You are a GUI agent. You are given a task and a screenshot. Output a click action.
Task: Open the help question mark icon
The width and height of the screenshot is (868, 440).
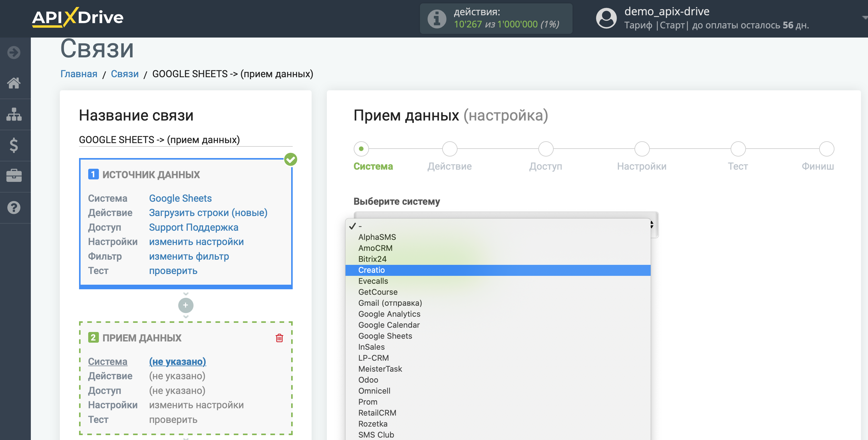14,207
